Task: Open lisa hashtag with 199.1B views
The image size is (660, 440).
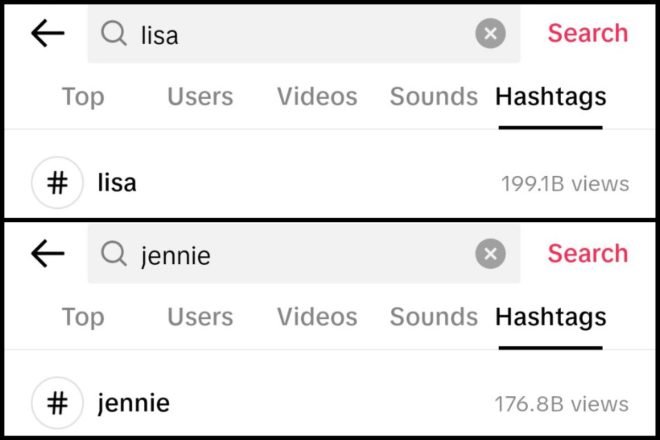Action: point(330,183)
